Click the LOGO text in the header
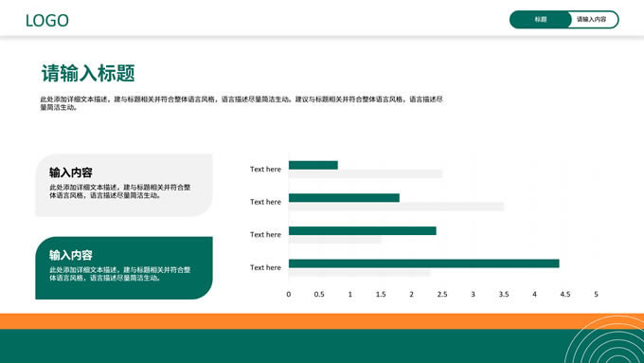The height and width of the screenshot is (363, 644). click(46, 21)
